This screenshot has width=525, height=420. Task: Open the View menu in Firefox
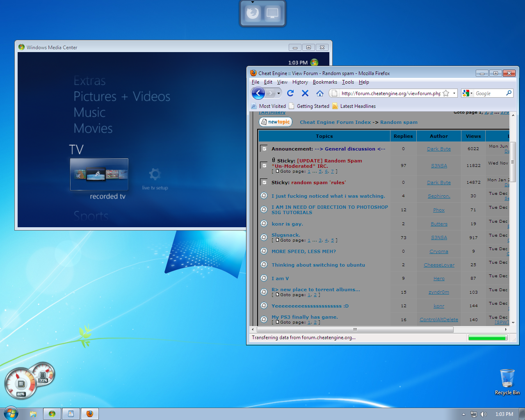(x=282, y=82)
